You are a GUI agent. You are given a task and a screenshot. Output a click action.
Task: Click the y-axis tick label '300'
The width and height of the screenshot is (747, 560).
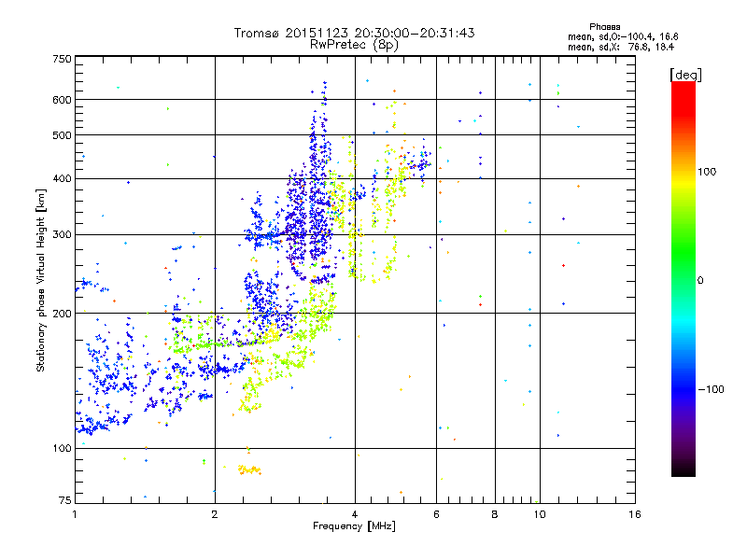62,235
